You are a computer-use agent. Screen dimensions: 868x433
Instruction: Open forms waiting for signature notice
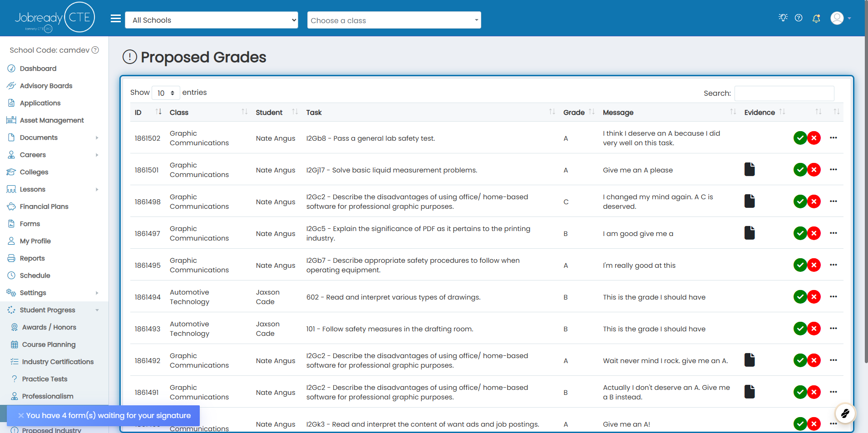pyautogui.click(x=108, y=415)
